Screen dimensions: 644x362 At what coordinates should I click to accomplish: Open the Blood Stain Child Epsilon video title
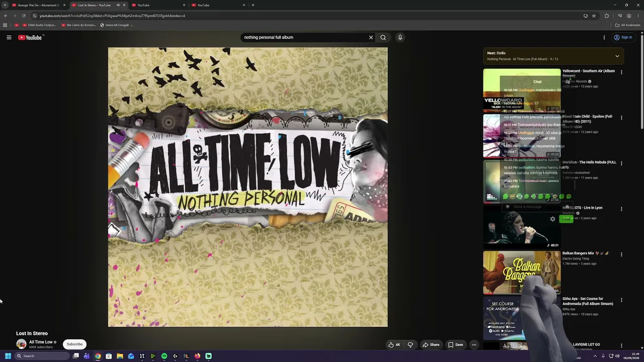(x=588, y=119)
